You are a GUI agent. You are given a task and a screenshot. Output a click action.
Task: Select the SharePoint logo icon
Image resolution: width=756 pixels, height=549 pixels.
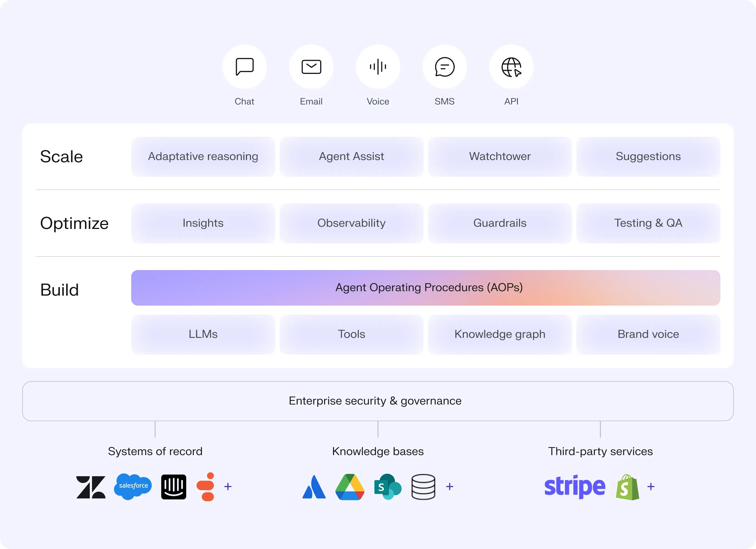[x=387, y=487]
